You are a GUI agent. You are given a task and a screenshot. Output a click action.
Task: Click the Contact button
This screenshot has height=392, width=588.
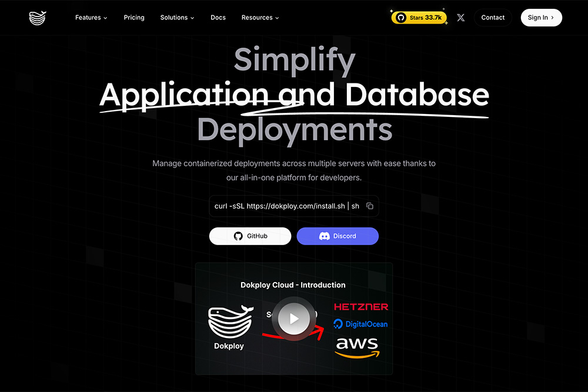click(493, 18)
